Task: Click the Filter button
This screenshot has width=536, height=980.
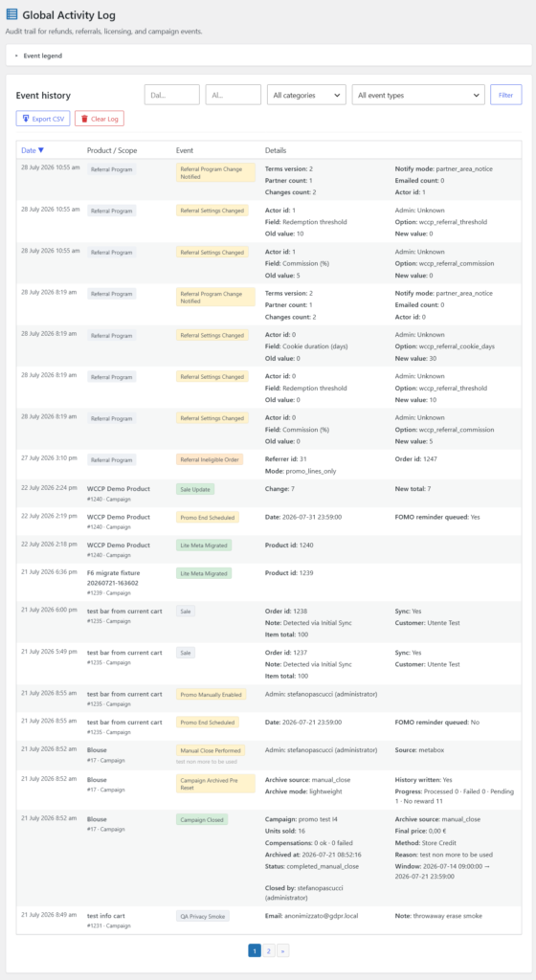Action: coord(506,95)
